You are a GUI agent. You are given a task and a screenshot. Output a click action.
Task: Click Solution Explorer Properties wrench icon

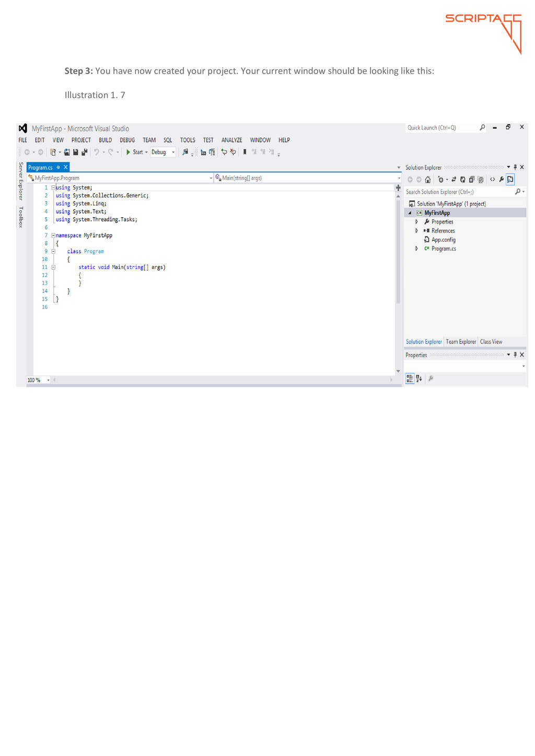point(502,180)
